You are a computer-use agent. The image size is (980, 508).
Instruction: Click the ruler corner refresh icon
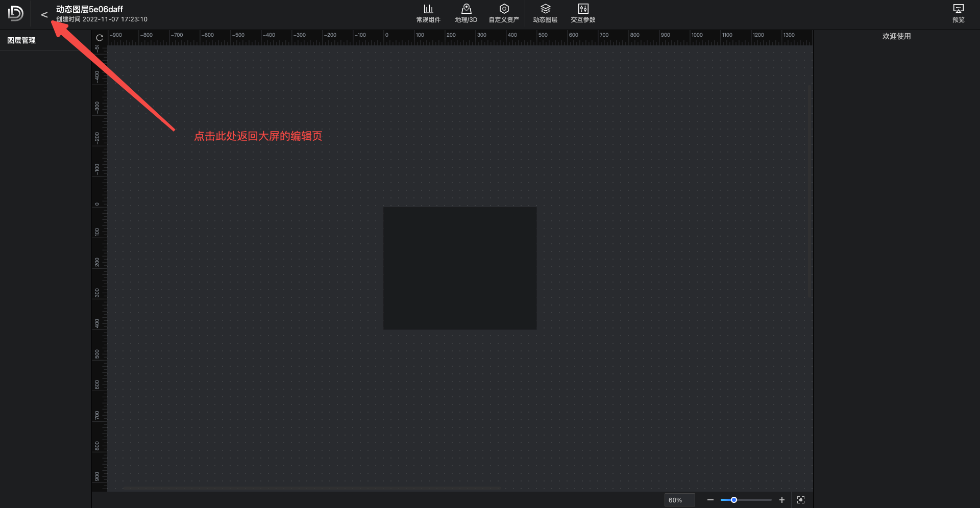coord(100,38)
